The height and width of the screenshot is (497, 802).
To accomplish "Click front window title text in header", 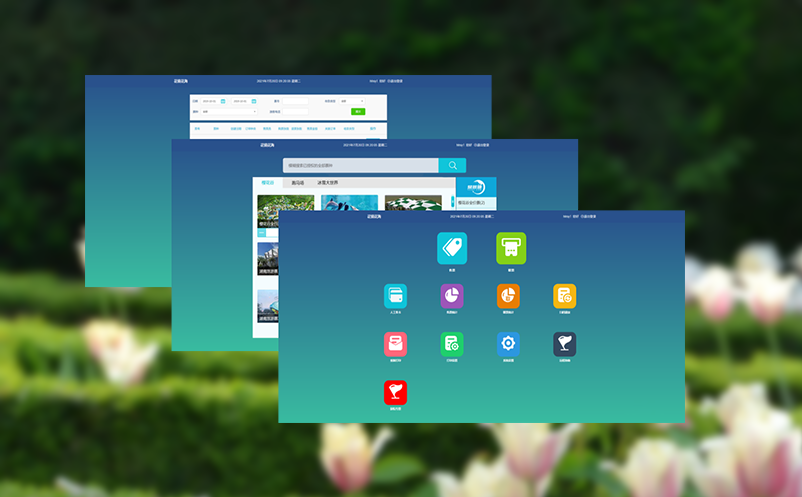I will [x=374, y=217].
